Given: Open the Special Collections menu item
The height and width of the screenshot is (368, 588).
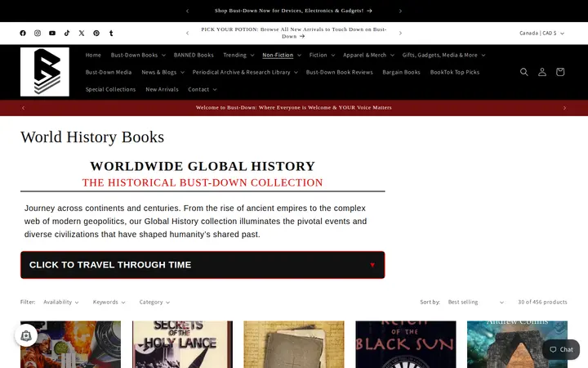Looking at the screenshot, I should point(110,89).
